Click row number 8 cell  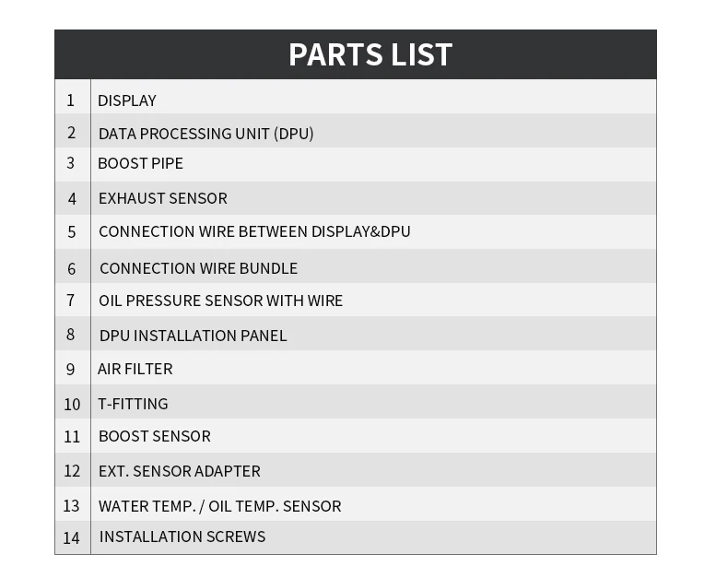pyautogui.click(x=73, y=334)
